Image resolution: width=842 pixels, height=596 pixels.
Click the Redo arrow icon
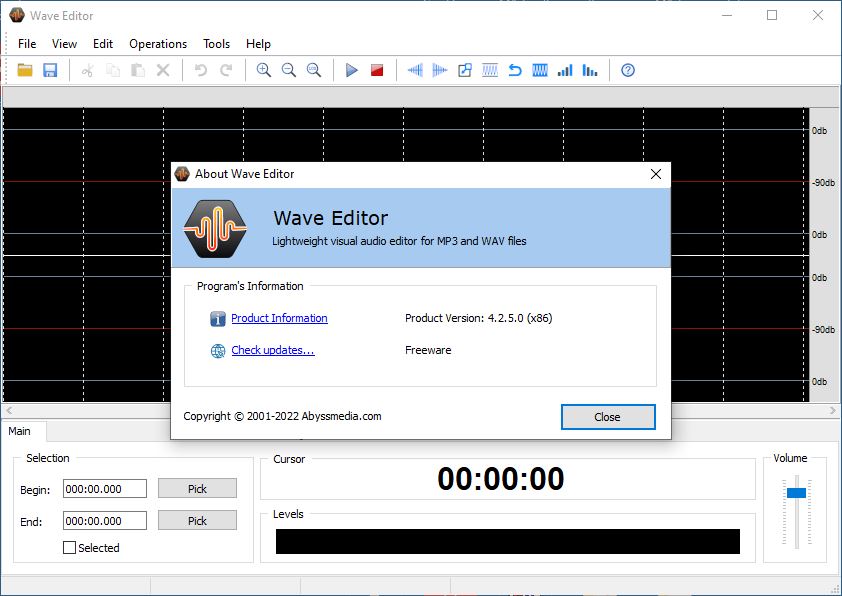226,70
